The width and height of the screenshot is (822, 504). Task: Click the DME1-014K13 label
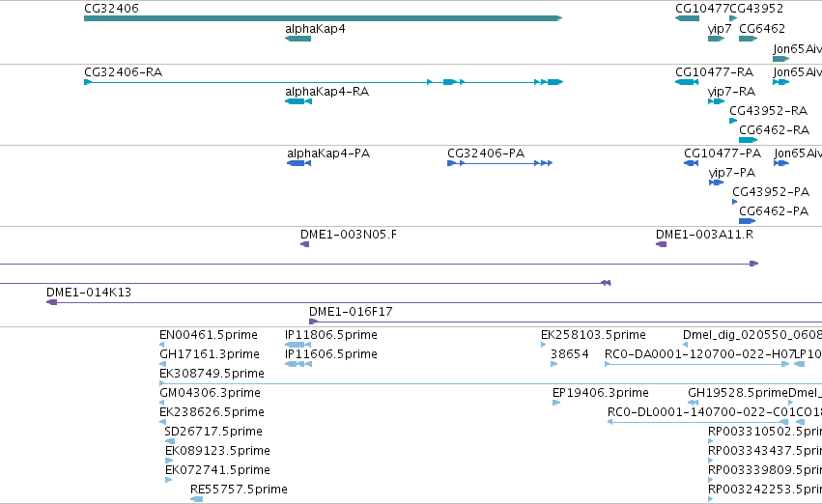[x=89, y=292]
